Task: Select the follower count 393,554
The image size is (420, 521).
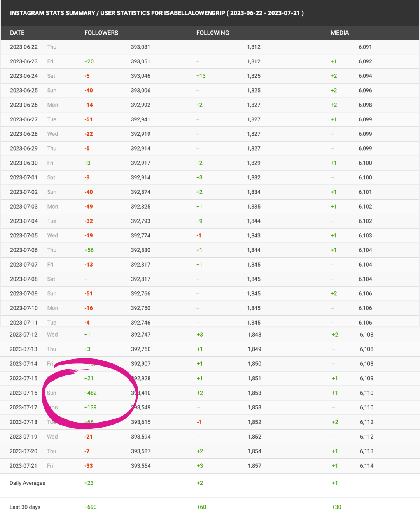Action: point(141,466)
